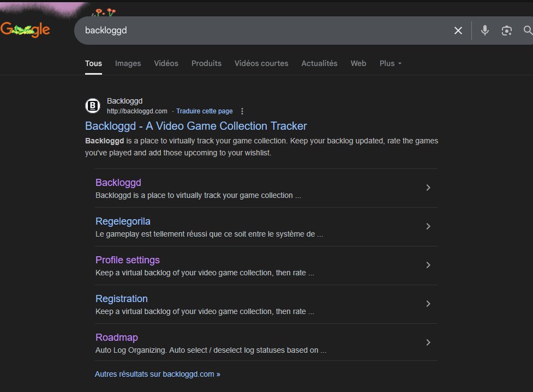Expand the chevron on the Roadmap row
Screen dimensions: 533x392
click(428, 343)
